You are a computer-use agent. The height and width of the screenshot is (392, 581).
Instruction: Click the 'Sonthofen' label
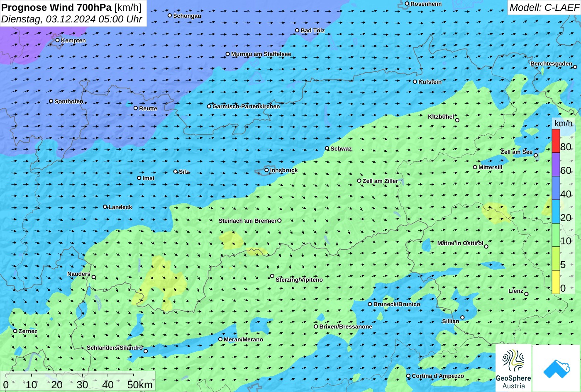click(69, 101)
